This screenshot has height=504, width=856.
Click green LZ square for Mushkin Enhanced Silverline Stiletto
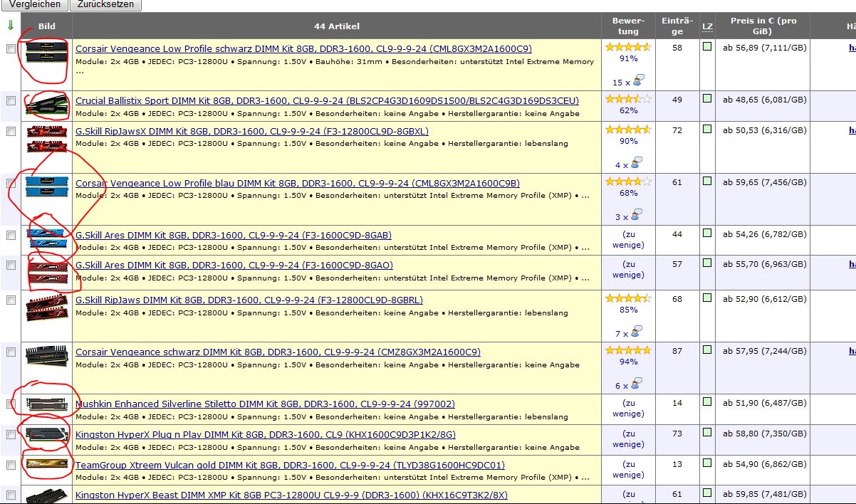click(707, 402)
